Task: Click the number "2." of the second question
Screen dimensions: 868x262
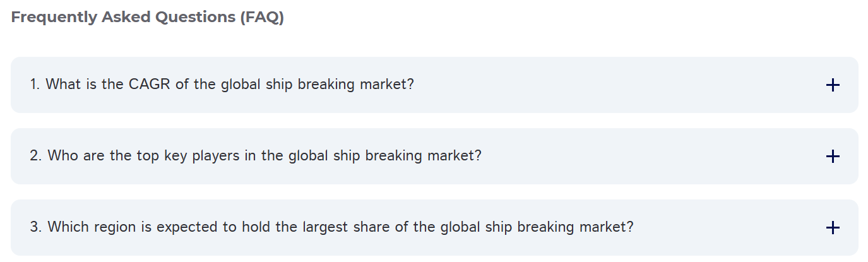Action: click(36, 155)
